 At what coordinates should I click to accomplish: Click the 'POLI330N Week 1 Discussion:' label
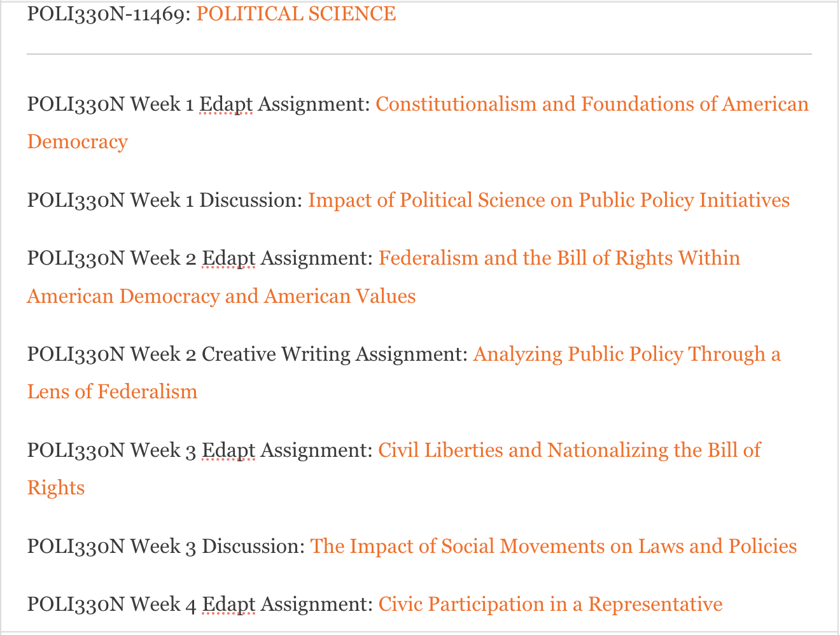tap(165, 200)
